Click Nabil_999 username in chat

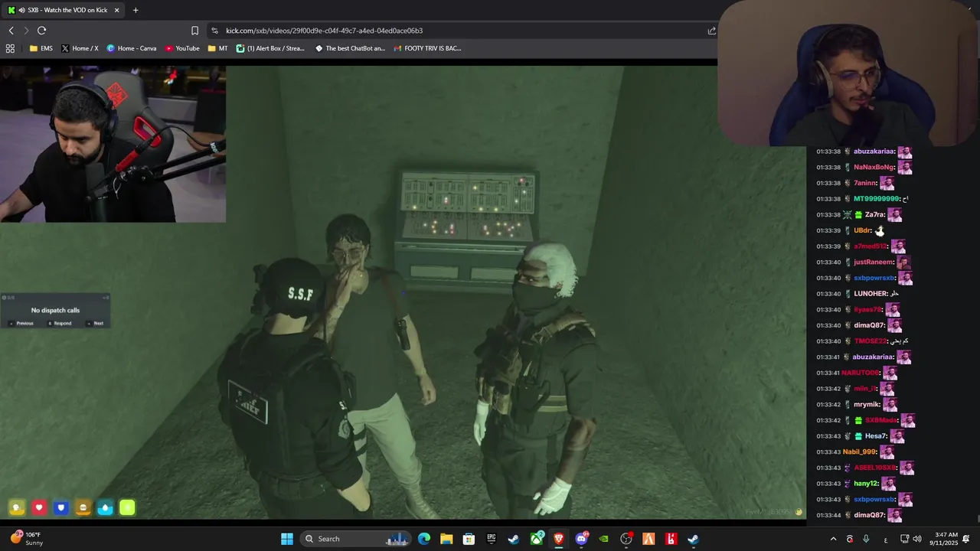859,452
